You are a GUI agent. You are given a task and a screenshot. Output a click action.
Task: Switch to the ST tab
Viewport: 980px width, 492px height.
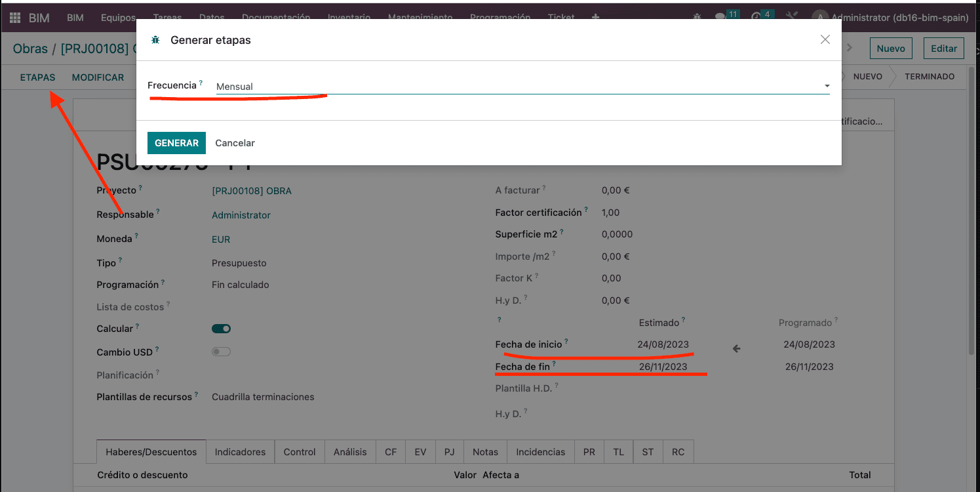(x=648, y=452)
